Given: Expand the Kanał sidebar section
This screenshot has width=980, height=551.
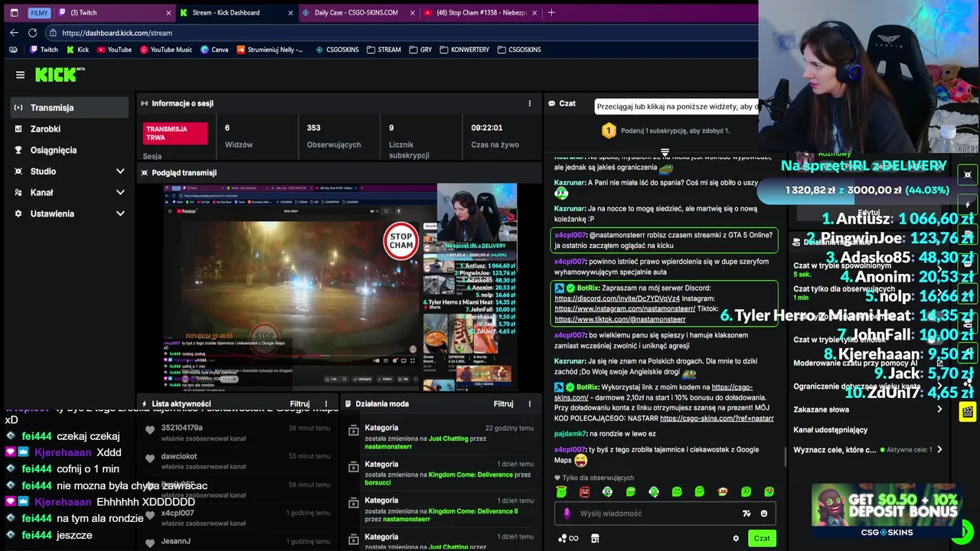Looking at the screenshot, I should pyautogui.click(x=120, y=193).
